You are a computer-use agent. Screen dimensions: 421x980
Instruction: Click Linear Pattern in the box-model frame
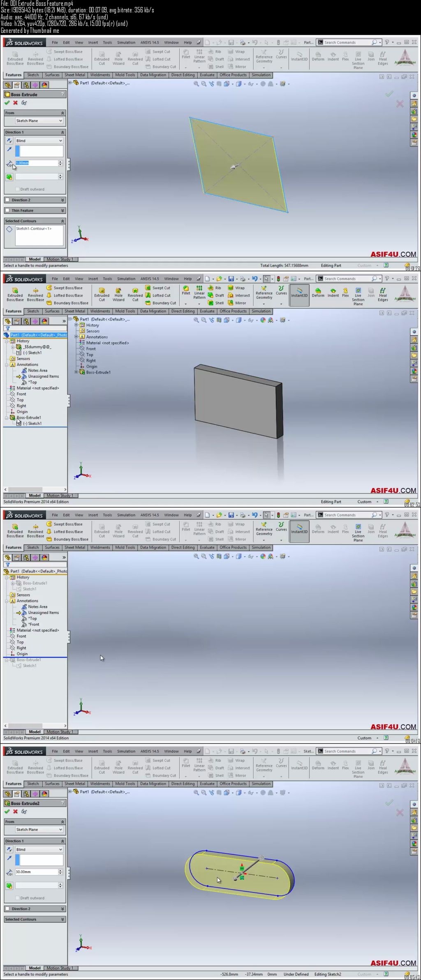[x=199, y=293]
